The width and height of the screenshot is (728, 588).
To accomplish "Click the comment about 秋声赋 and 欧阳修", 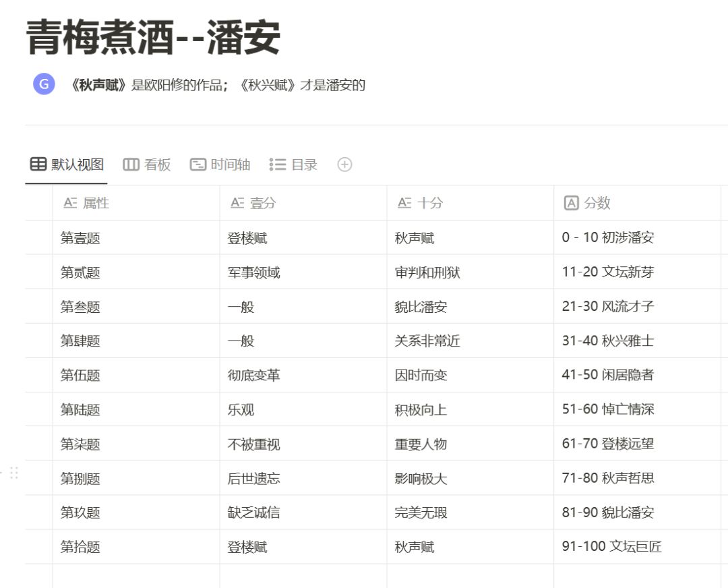I will (x=217, y=85).
